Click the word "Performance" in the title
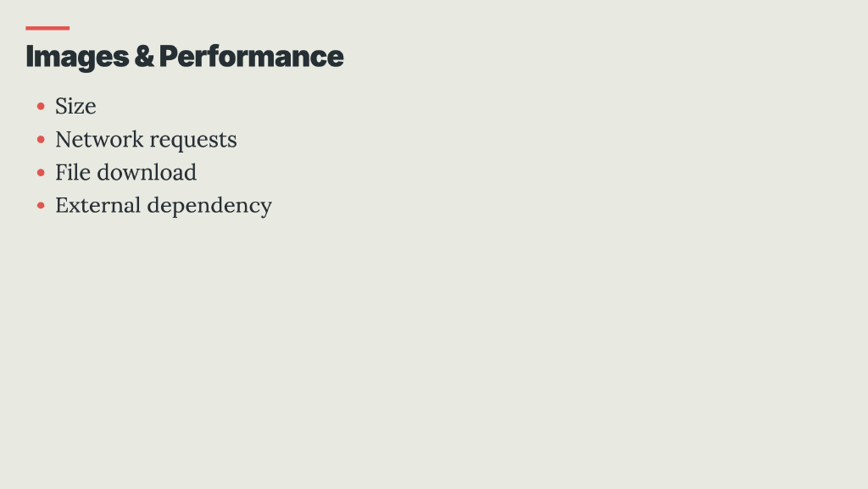 click(x=251, y=57)
